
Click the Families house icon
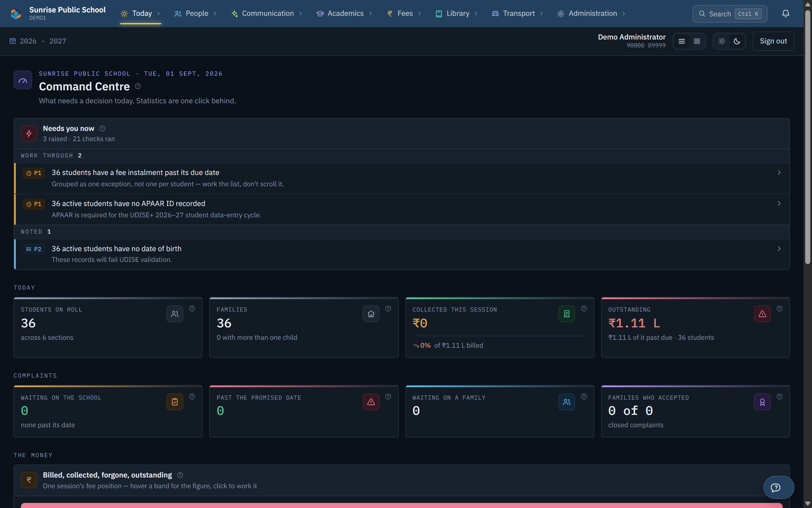click(x=371, y=314)
